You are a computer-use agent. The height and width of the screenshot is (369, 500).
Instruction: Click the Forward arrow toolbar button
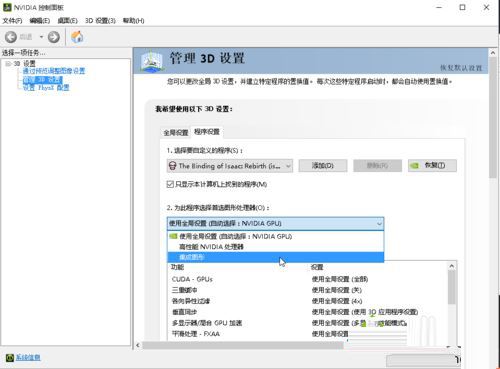click(x=54, y=37)
